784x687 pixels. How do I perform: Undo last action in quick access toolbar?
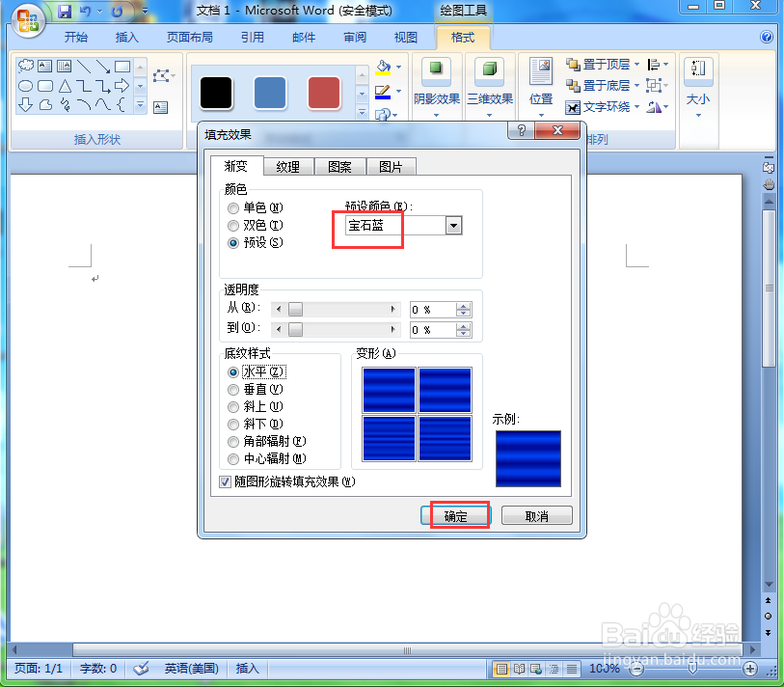[x=86, y=11]
